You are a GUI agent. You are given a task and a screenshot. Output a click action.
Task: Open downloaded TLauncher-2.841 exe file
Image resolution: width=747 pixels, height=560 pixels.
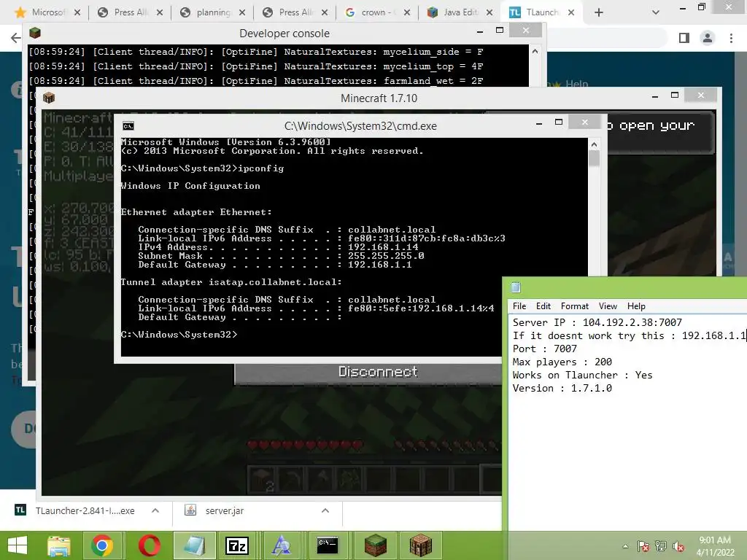click(85, 510)
